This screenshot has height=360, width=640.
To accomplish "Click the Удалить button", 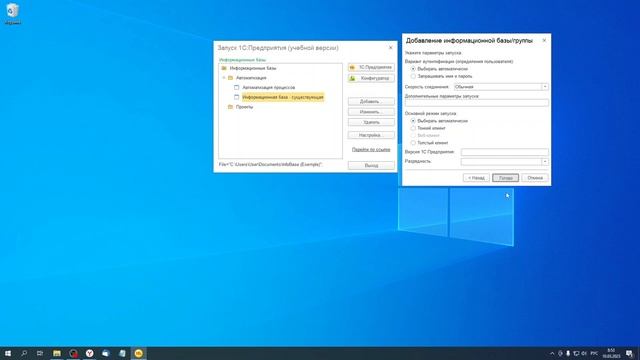I will (371, 122).
